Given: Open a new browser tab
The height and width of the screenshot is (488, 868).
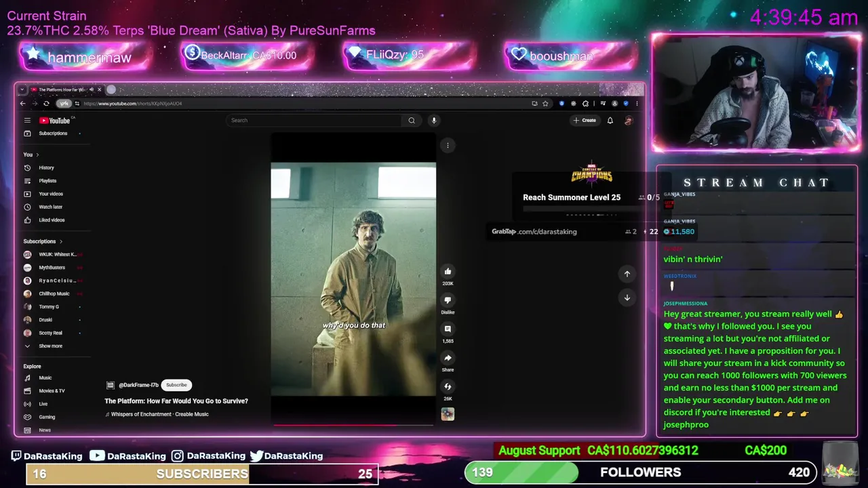Looking at the screenshot, I should 111,89.
